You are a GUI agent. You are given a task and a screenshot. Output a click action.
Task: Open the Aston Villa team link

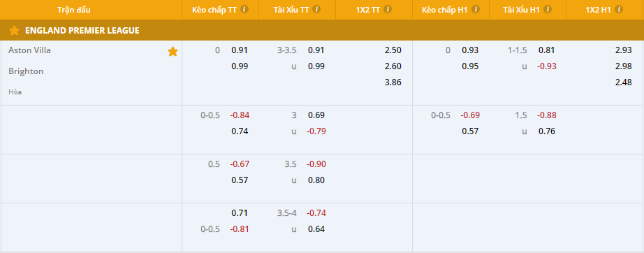pyautogui.click(x=29, y=50)
